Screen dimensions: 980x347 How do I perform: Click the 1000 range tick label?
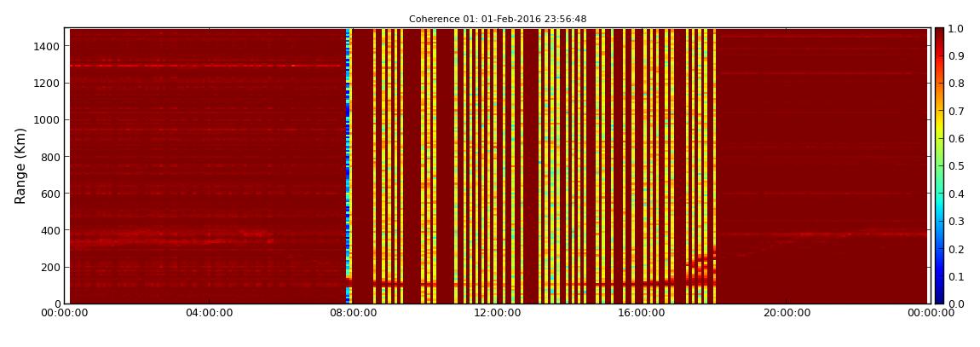point(47,120)
